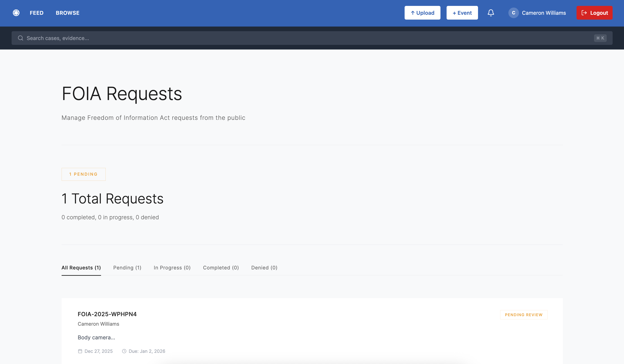Click the PENDING REVIEW status badge
This screenshot has width=624, height=364.
pos(524,314)
